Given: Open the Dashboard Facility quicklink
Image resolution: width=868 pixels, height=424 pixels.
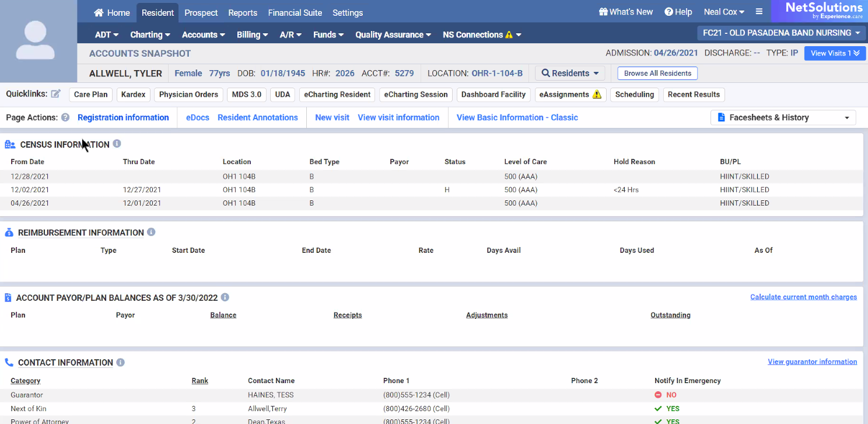Looking at the screenshot, I should [x=494, y=95].
